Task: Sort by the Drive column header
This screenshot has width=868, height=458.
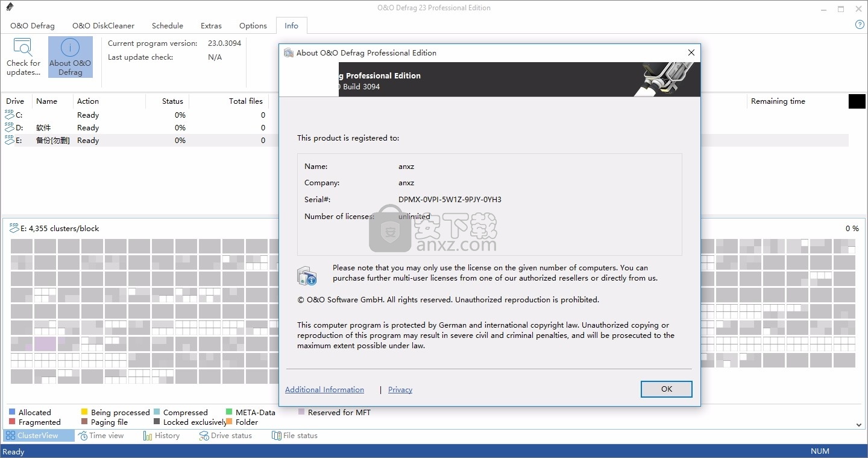Action: tap(16, 101)
